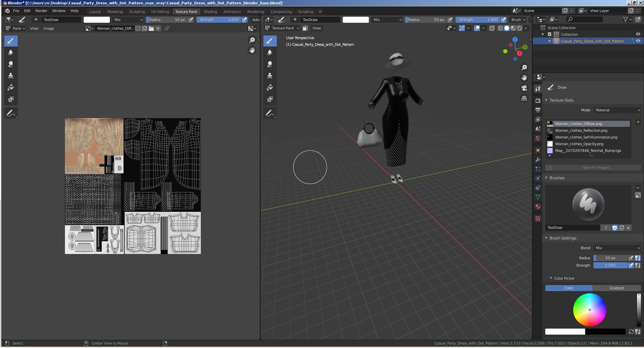
Task: Toggle viewport overlays button
Action: (x=477, y=28)
